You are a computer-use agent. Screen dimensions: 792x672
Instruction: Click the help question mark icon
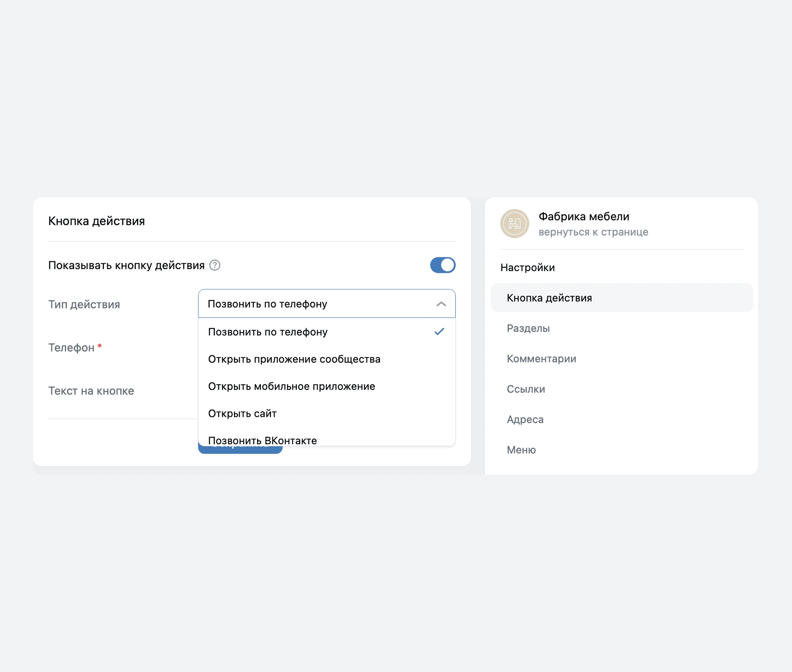coord(215,265)
